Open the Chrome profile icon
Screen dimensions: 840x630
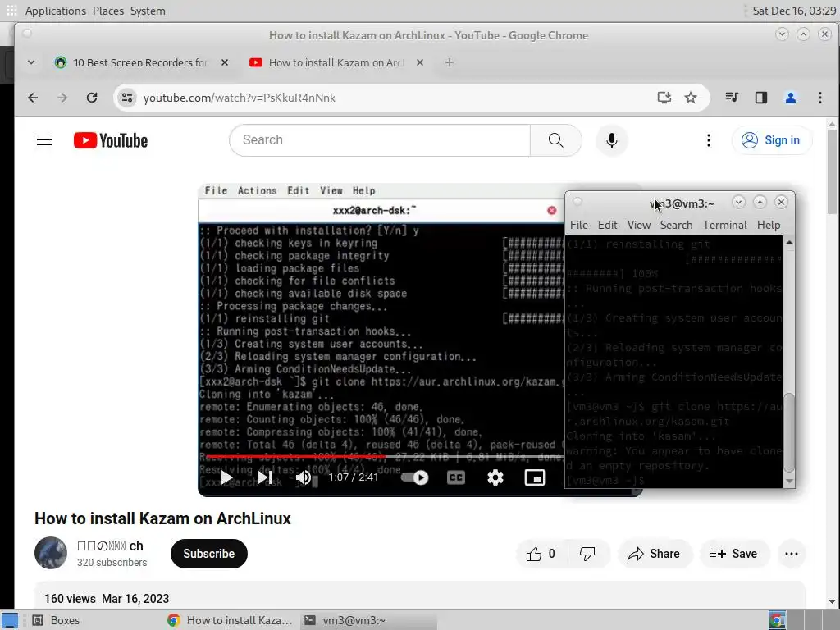pyautogui.click(x=791, y=98)
